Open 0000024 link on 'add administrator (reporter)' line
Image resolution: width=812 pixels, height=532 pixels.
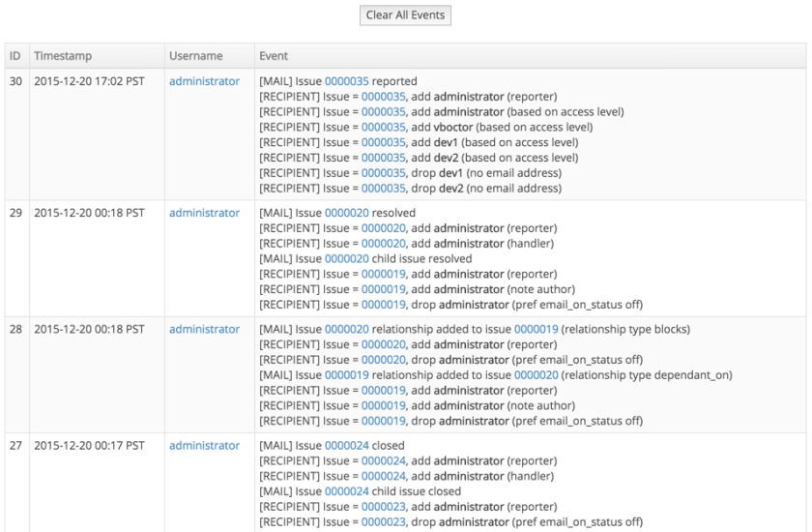pos(383,461)
